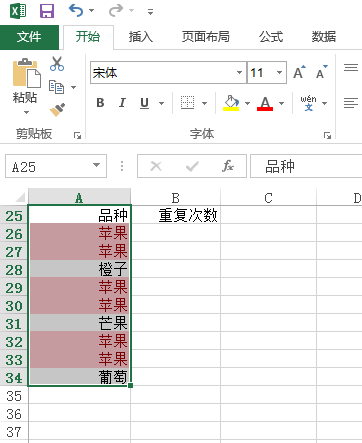Open the borders dropdown arrow
362x443 pixels.
pos(204,103)
